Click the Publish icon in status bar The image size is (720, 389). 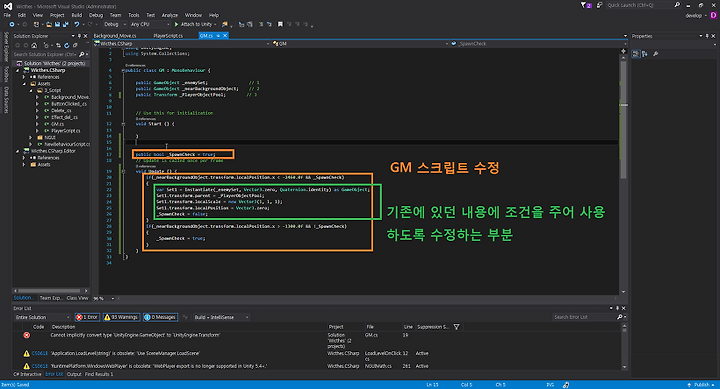(689, 385)
